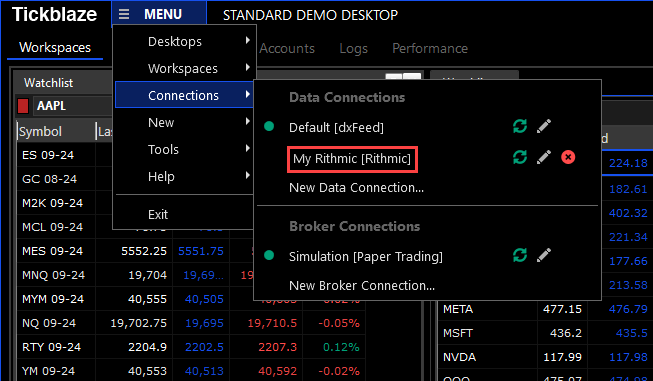The width and height of the screenshot is (653, 381).
Task: Switch to the Workspaces tab
Action: pyautogui.click(x=55, y=47)
